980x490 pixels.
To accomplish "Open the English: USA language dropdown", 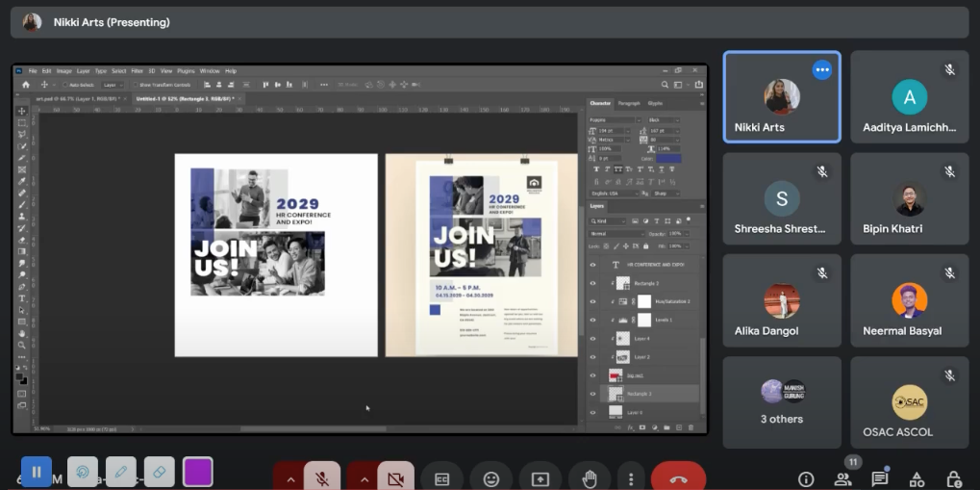I will pyautogui.click(x=615, y=193).
